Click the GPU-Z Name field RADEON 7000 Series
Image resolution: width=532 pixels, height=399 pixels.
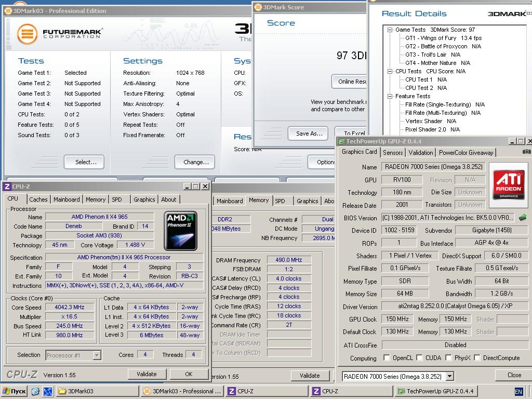(434, 167)
